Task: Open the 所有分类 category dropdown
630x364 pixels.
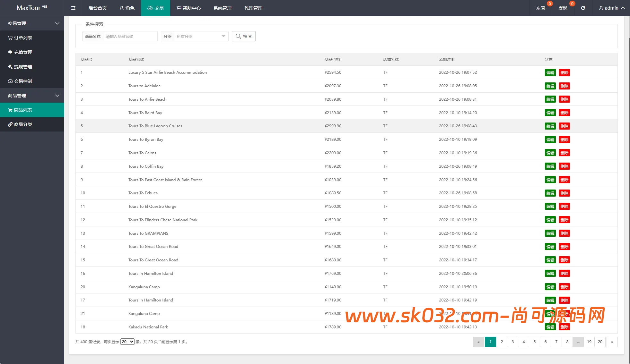Action: [x=201, y=36]
